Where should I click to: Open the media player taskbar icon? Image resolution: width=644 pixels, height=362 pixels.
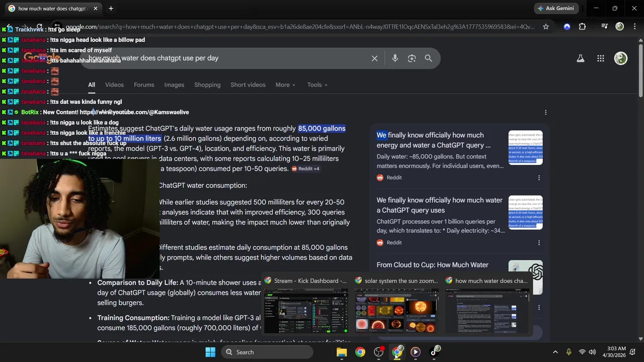[x=416, y=352]
